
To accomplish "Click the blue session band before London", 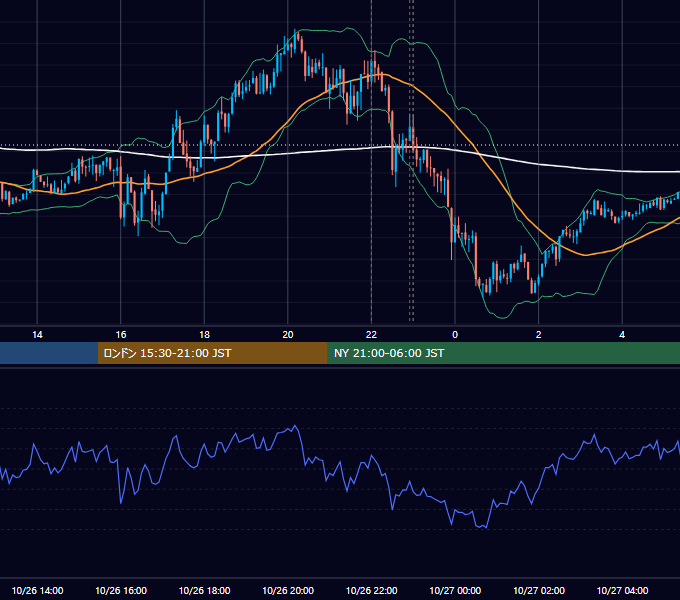I will pos(49,353).
